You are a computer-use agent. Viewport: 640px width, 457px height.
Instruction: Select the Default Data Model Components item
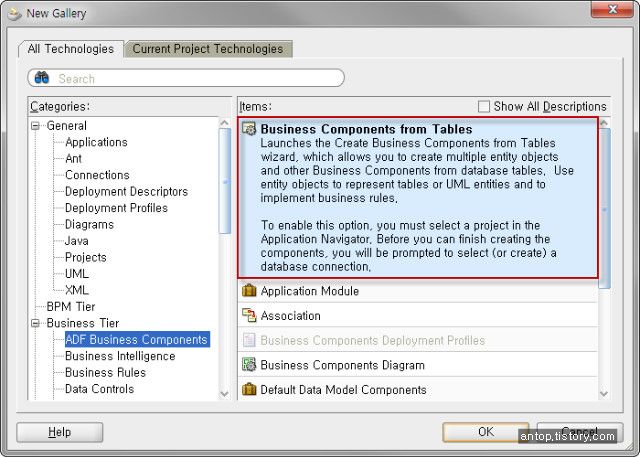tap(418, 389)
